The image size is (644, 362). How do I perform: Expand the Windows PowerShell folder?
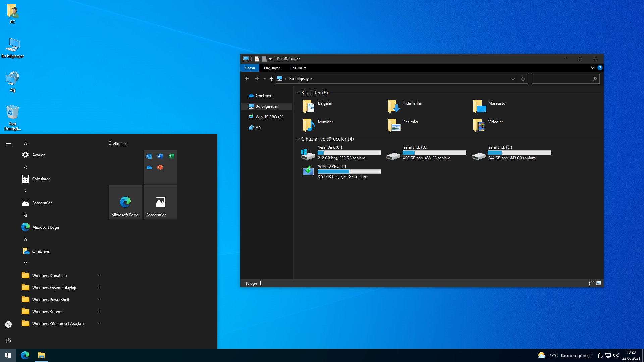(98, 300)
